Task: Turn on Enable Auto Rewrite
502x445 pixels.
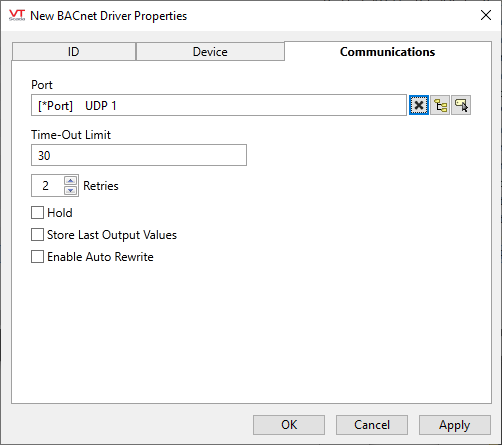Action: pos(37,257)
